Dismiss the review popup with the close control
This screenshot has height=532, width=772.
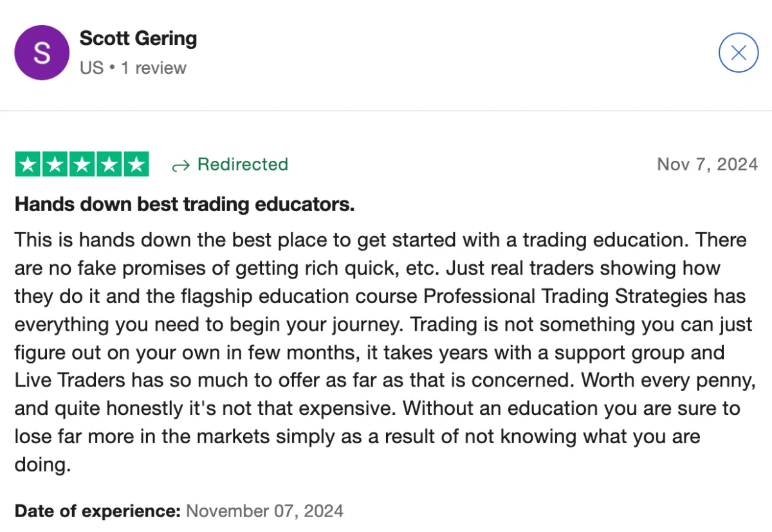(x=739, y=53)
